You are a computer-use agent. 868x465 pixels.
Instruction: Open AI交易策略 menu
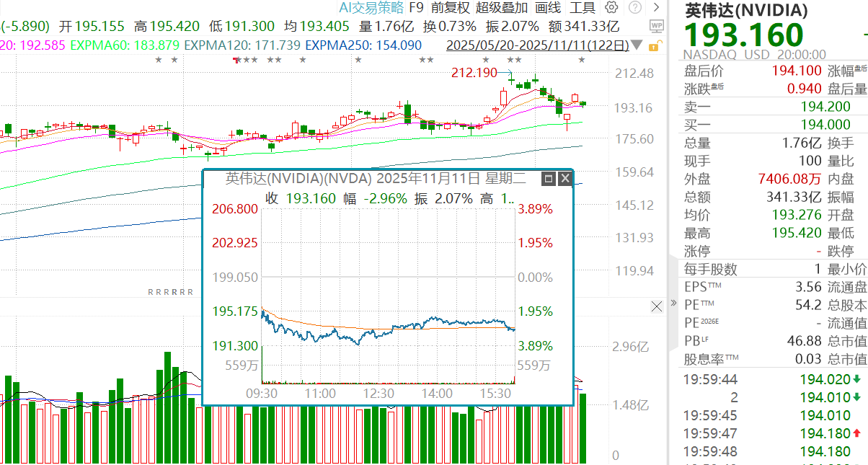pos(371,8)
